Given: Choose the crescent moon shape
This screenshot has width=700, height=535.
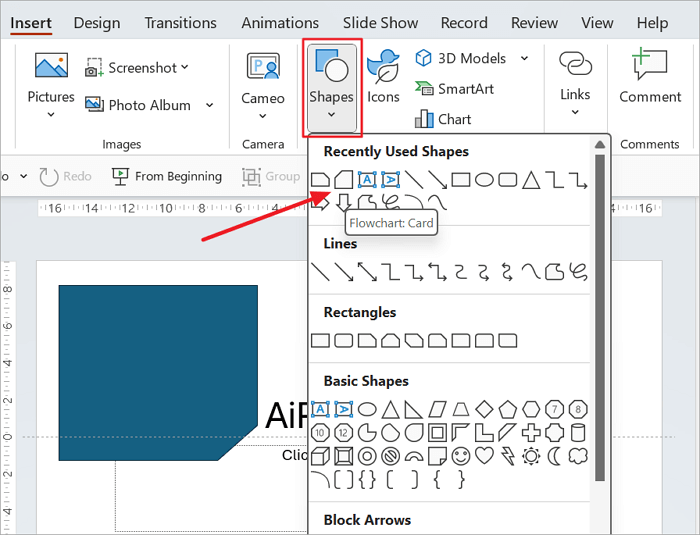Looking at the screenshot, I should (x=554, y=456).
